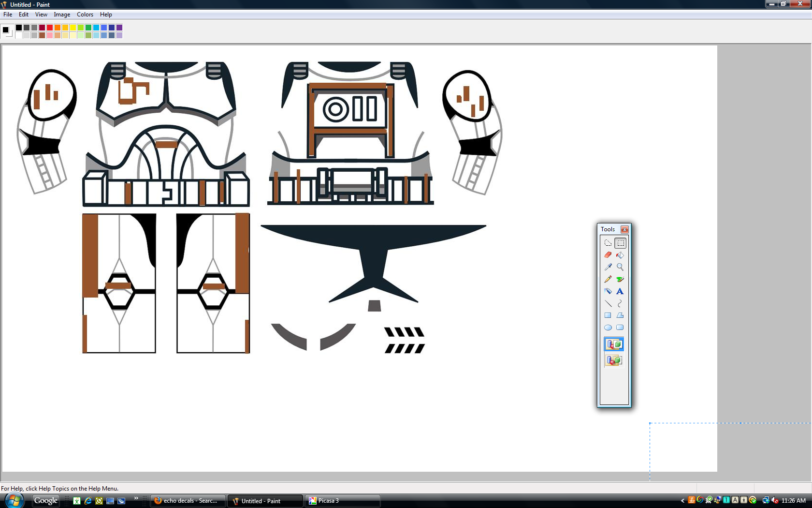Select the Polygon shape tool
Image resolution: width=812 pixels, height=508 pixels.
pos(620,315)
